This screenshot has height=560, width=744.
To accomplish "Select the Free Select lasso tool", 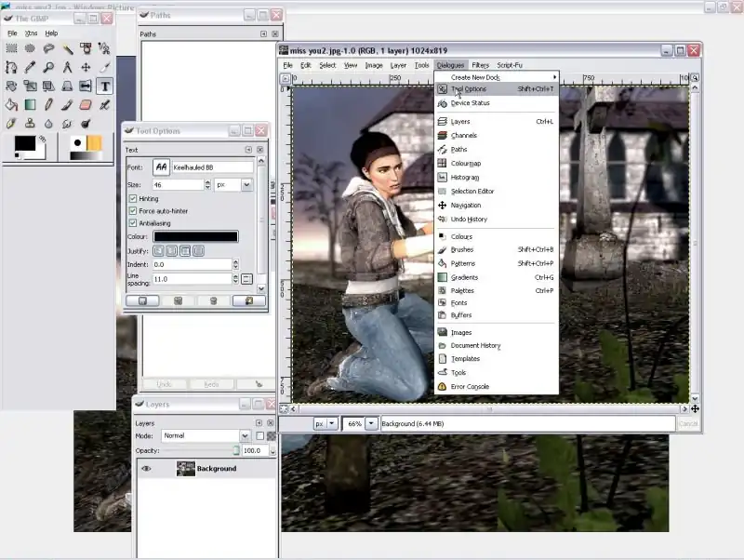I will (x=48, y=48).
